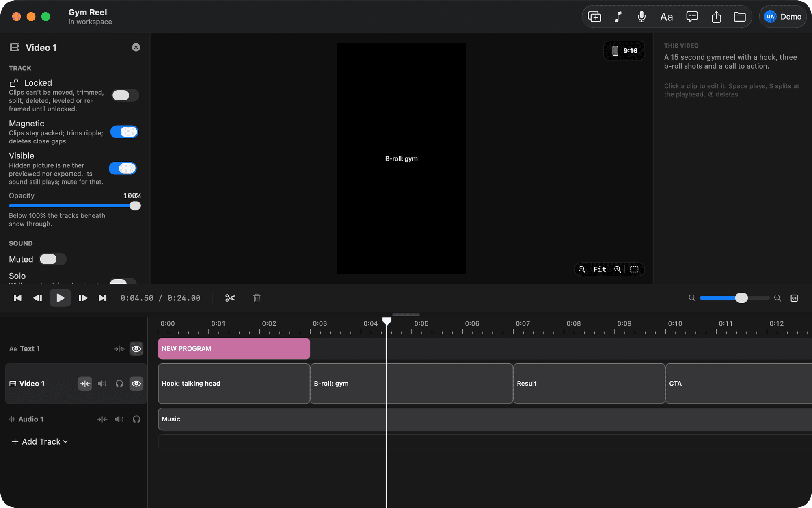Jump to the start of the timeline
The image size is (812, 508).
click(x=17, y=298)
